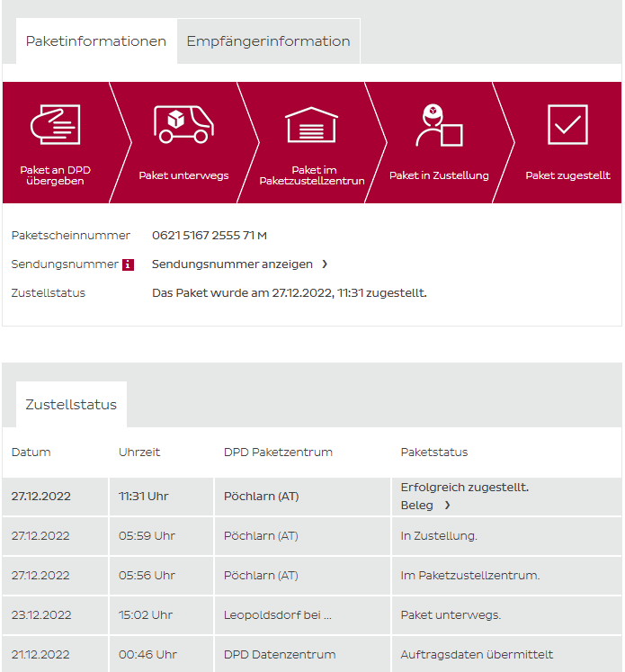625x672 pixels.
Task: Click the truncated Leopoldsdorf bei ... cell
Action: (x=278, y=615)
